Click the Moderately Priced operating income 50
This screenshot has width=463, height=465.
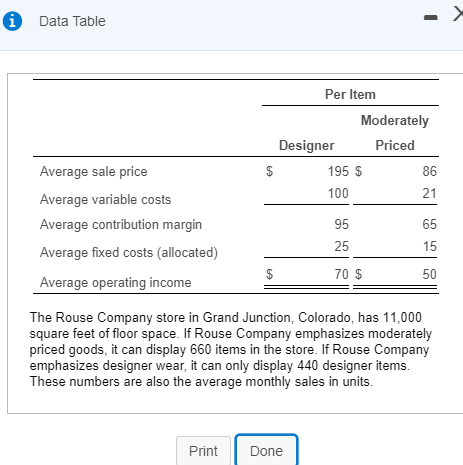tap(429, 274)
